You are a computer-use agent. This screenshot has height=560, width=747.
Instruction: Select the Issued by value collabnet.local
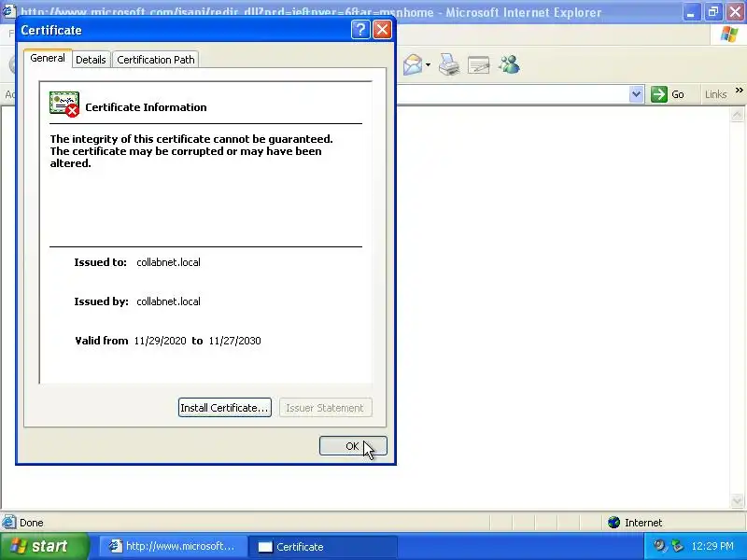[x=168, y=301]
